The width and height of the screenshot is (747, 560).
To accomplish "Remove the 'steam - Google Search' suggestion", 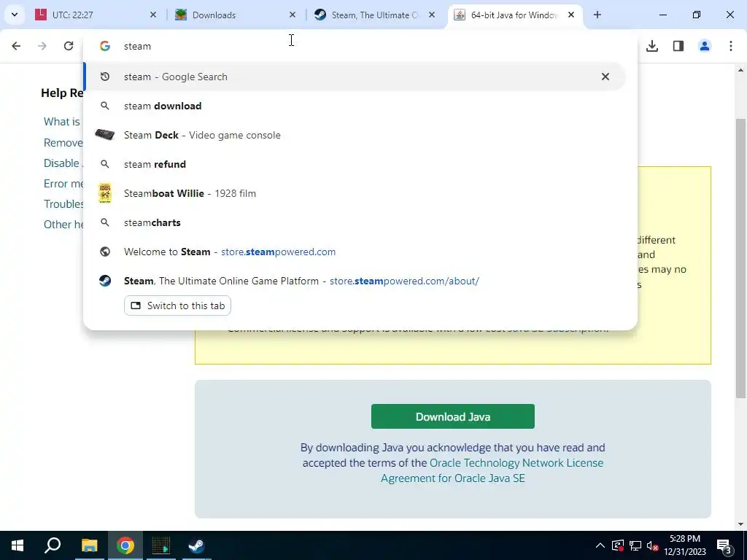I will pyautogui.click(x=605, y=77).
